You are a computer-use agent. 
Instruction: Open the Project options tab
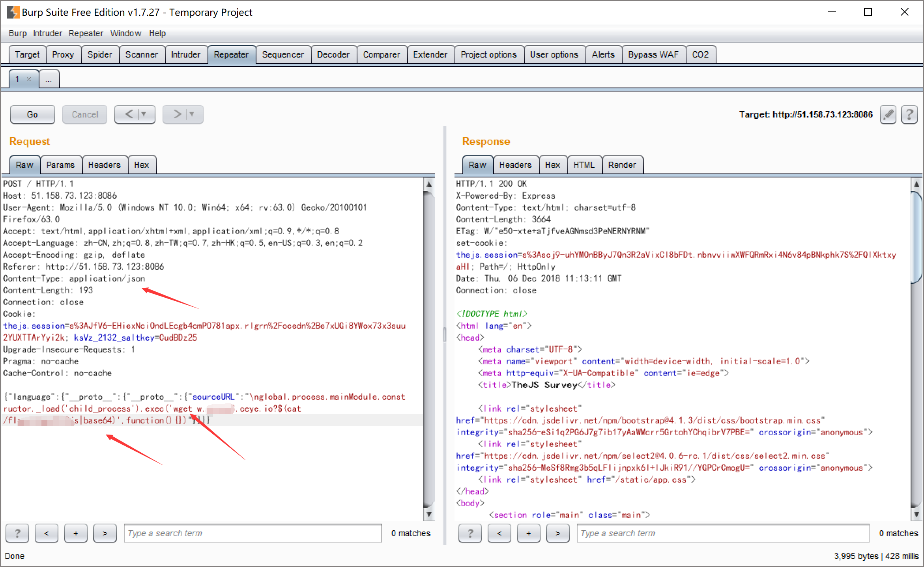click(489, 54)
